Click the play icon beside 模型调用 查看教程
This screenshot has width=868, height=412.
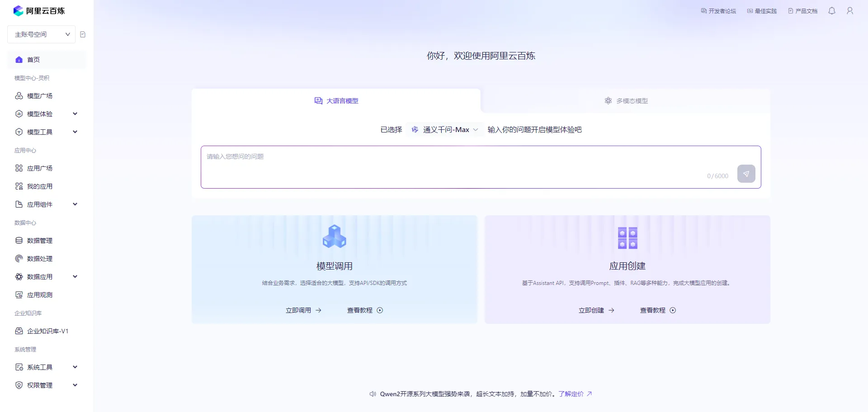tap(380, 310)
